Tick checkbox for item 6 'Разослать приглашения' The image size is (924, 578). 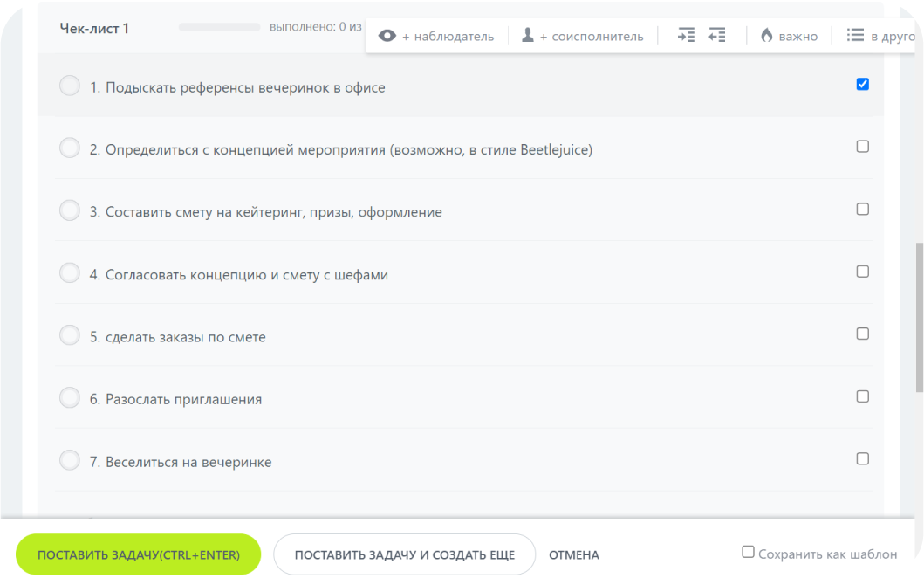point(863,396)
